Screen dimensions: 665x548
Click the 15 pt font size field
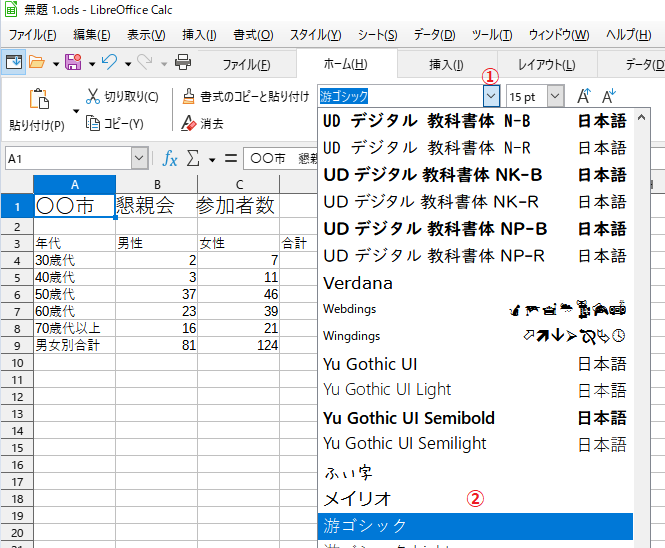pos(527,96)
